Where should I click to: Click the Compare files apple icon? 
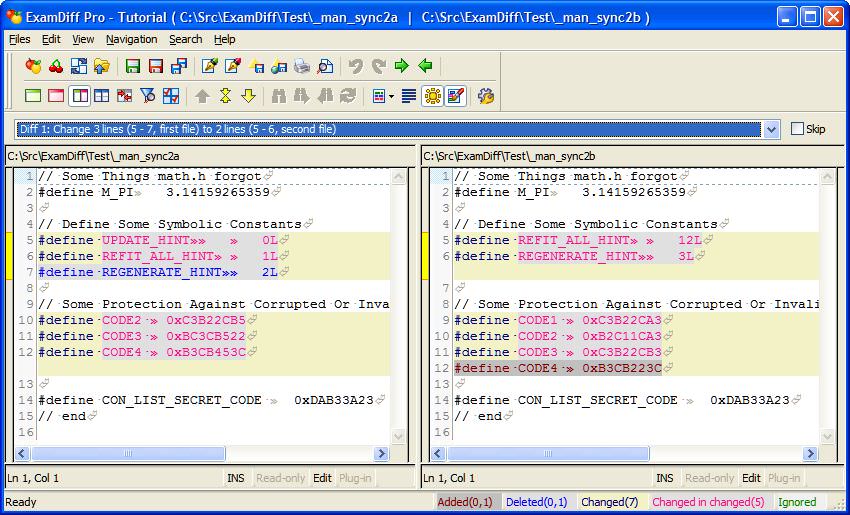[x=33, y=66]
